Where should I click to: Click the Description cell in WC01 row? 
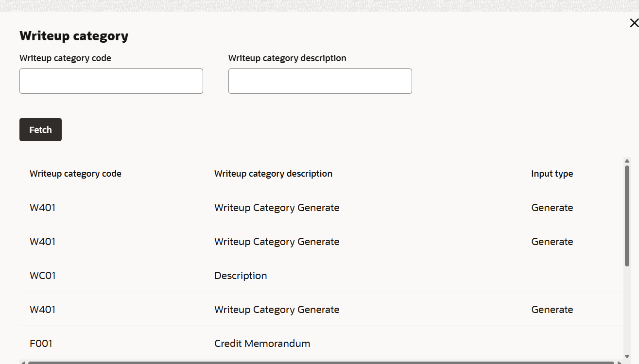pyautogui.click(x=241, y=276)
